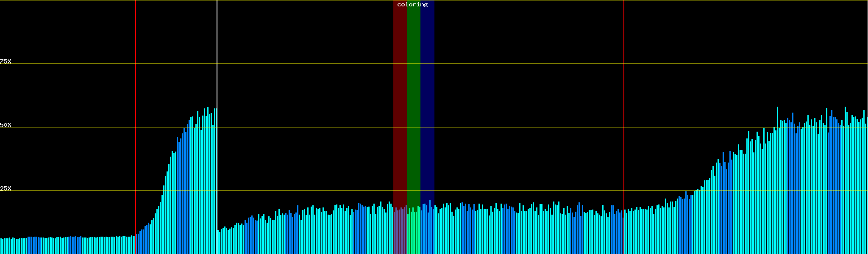Click the 75% axis label
Viewport: 868px width, 254px height.
[x=6, y=61]
